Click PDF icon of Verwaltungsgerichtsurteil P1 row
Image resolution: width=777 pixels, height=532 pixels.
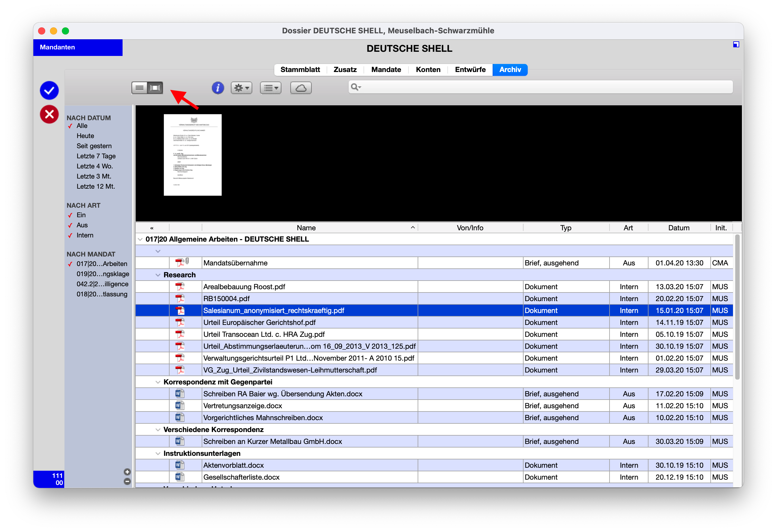coord(180,358)
